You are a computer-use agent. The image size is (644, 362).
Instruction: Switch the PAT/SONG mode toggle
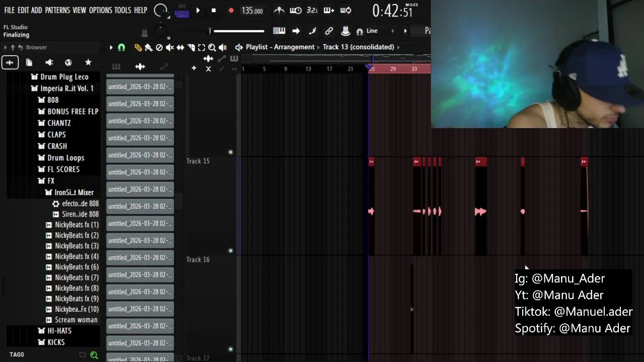[x=182, y=11]
